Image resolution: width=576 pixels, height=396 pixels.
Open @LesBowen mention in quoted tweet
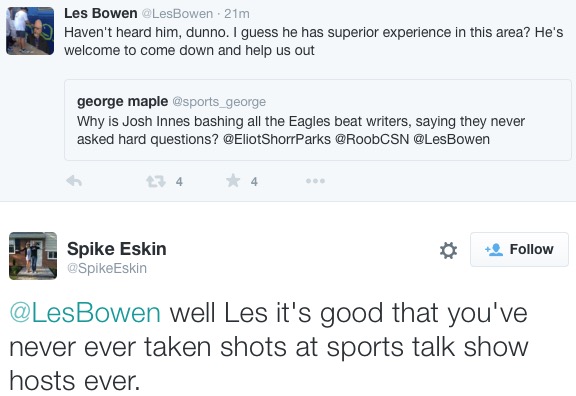[x=451, y=140]
